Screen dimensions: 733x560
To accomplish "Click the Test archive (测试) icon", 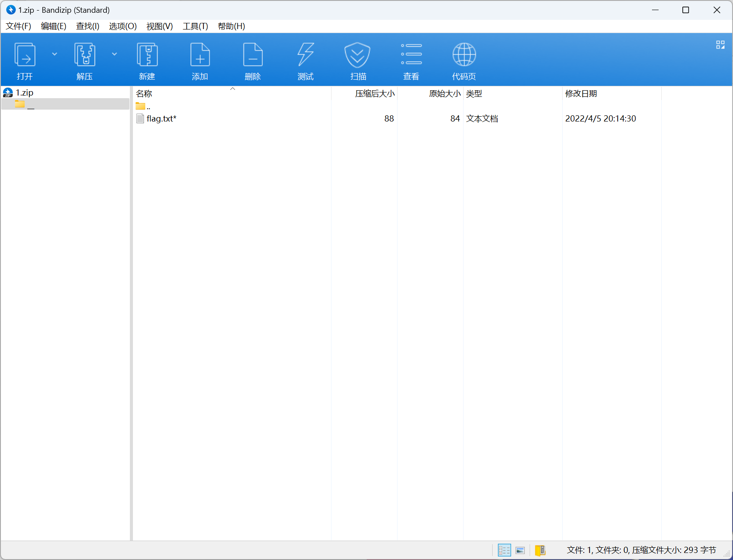I will [306, 55].
